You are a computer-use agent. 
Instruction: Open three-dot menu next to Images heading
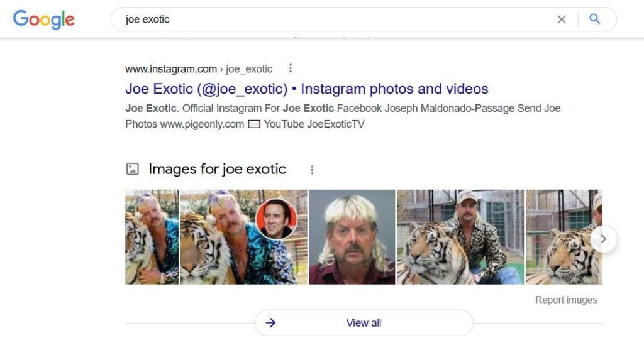312,170
